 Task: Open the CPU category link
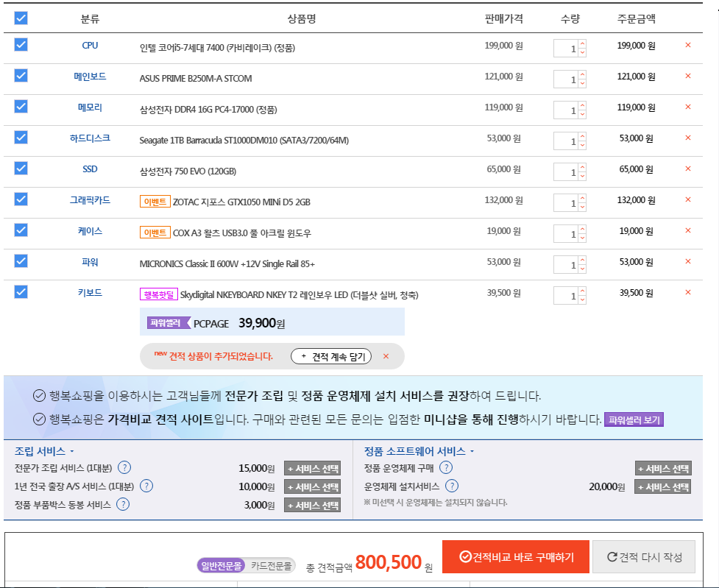coord(90,46)
